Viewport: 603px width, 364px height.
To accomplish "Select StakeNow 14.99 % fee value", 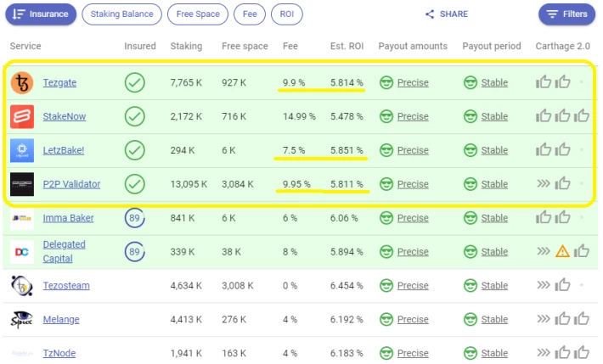I will tap(299, 116).
